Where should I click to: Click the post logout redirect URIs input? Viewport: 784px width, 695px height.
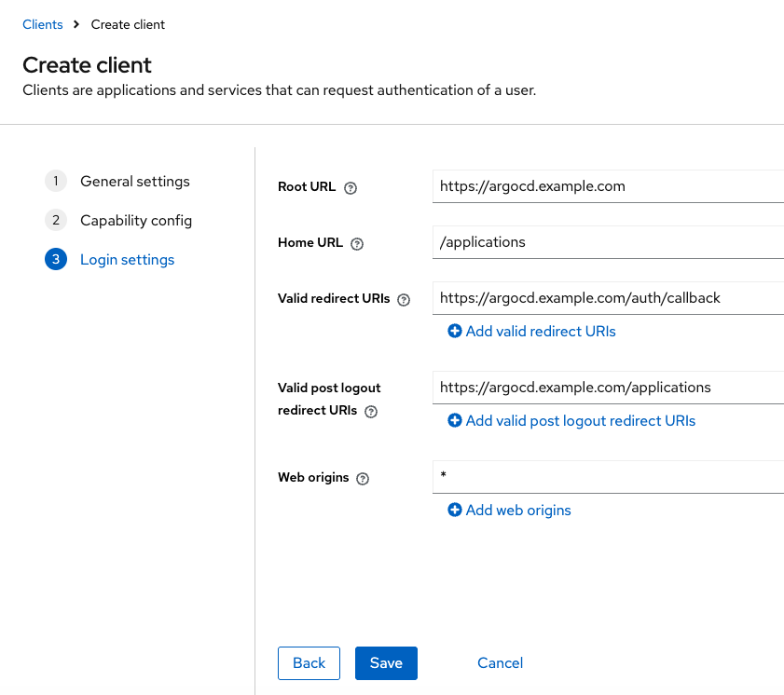(x=608, y=388)
